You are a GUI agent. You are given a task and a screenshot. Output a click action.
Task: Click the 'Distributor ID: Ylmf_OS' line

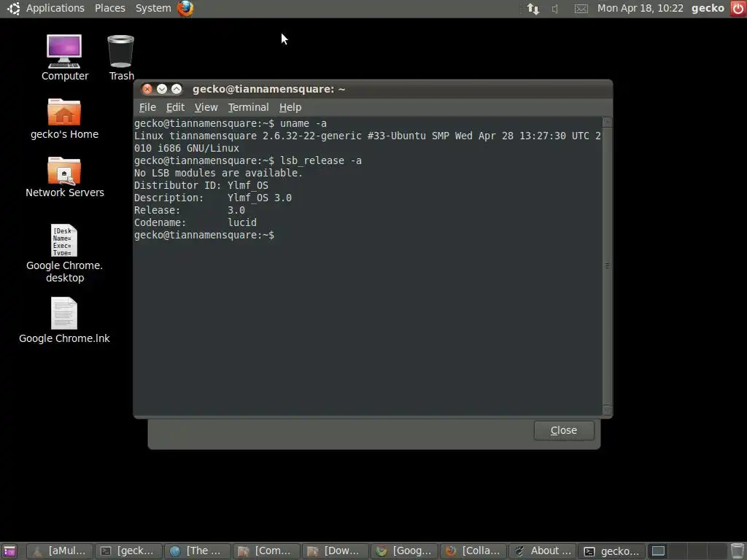coord(201,185)
